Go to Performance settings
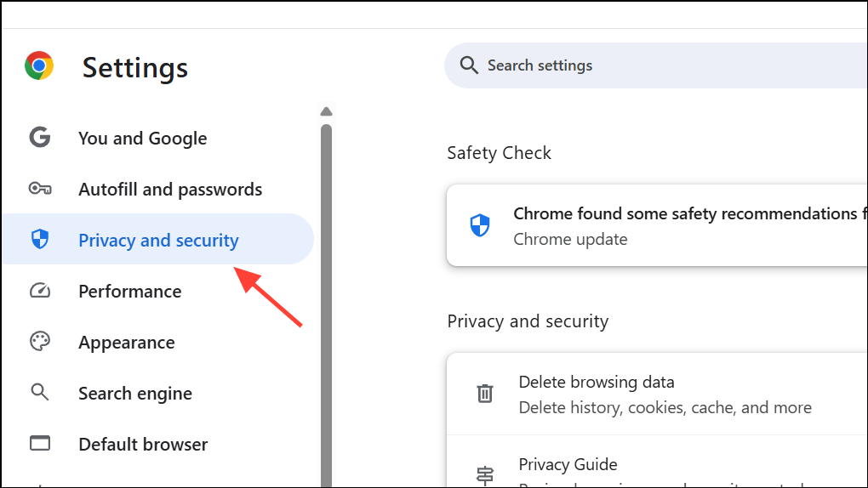868x488 pixels. 129,292
